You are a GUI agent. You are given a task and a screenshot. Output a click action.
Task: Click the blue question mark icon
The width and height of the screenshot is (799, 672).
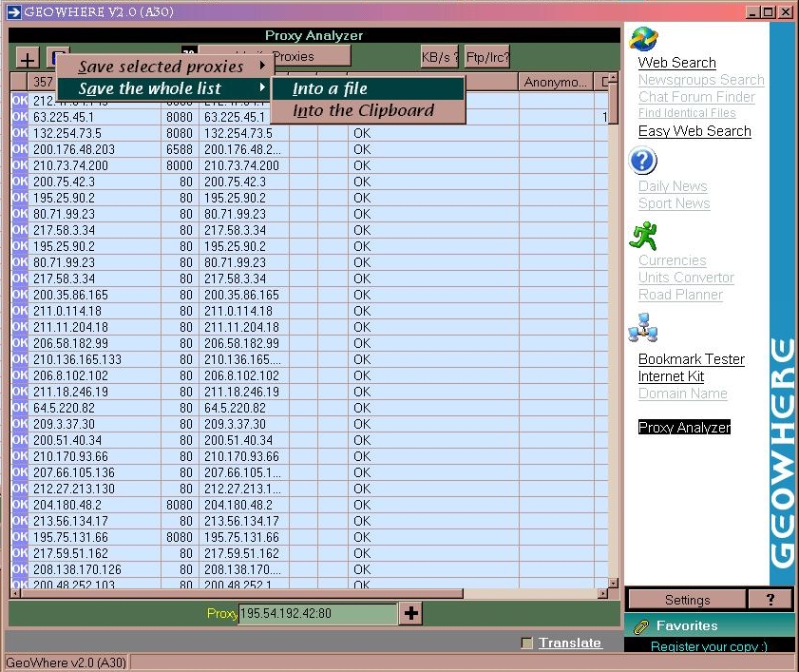click(x=642, y=161)
